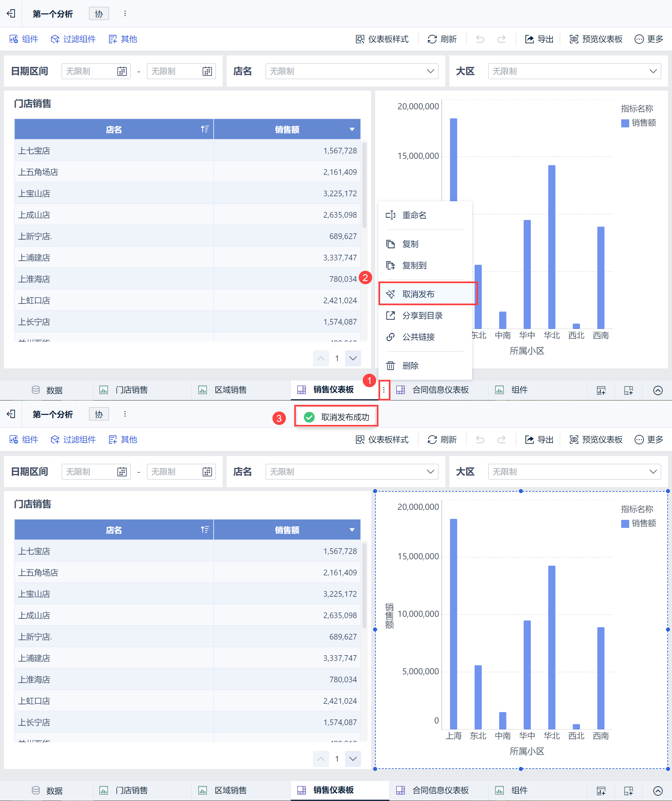This screenshot has width=672, height=801.
Task: Open the dashboard style 仪表板样式 icon
Action: click(360, 39)
